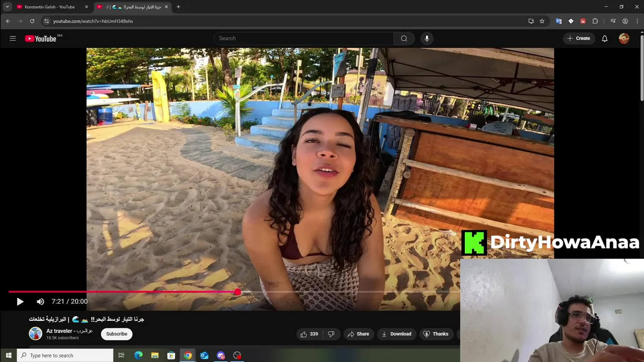Open the Chrome three-dot menu
The height and width of the screenshot is (362, 644).
click(637, 21)
